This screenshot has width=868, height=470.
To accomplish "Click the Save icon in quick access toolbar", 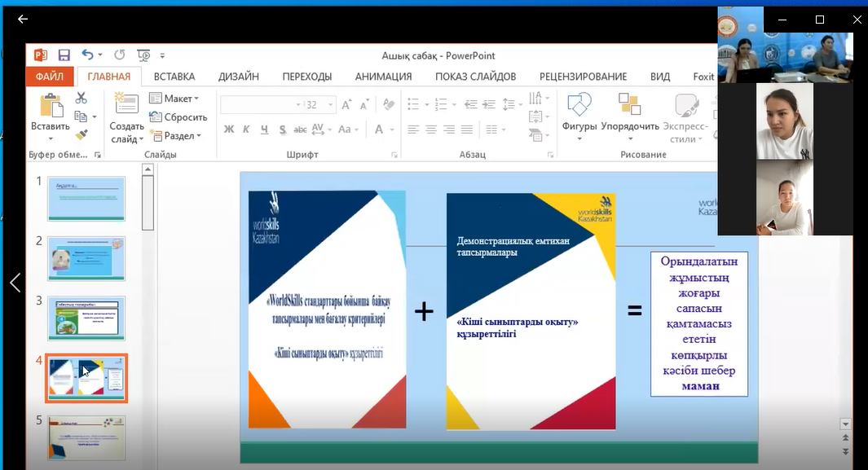I will pyautogui.click(x=64, y=55).
